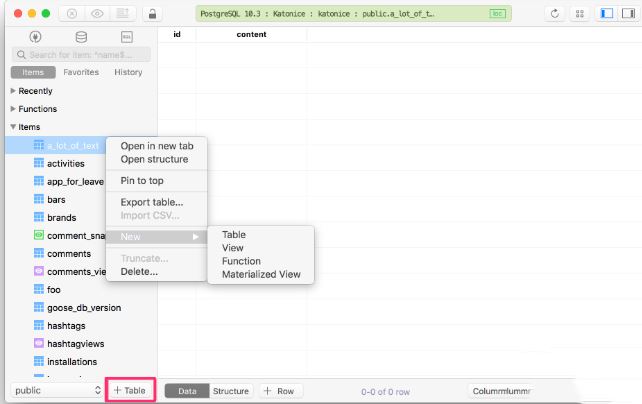The image size is (642, 404).
Task: Click the table icon beside app_for_leave
Action: coord(38,181)
